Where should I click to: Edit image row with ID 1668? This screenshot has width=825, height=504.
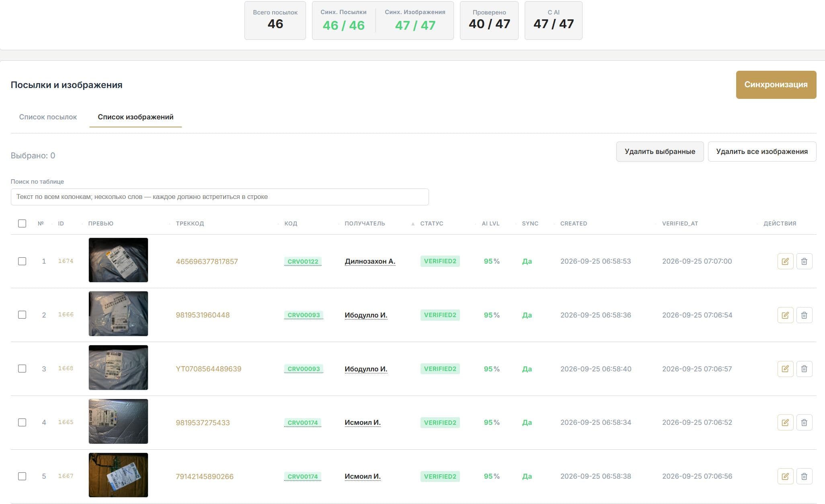tap(785, 369)
